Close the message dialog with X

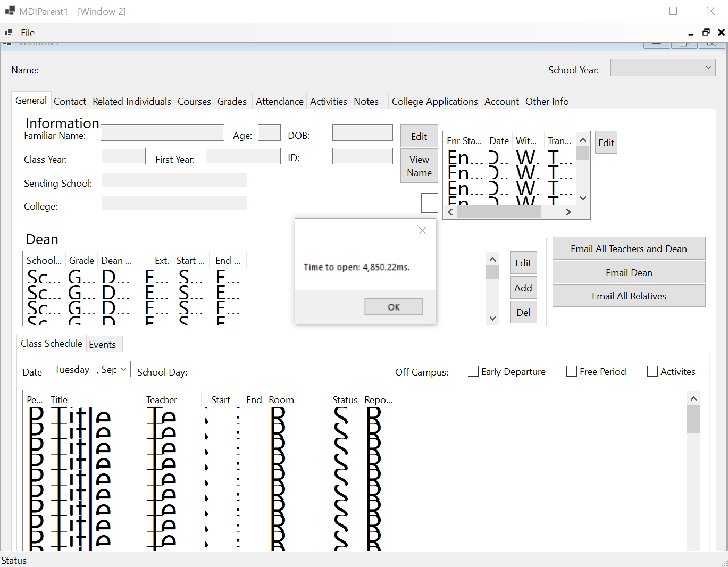(x=422, y=230)
